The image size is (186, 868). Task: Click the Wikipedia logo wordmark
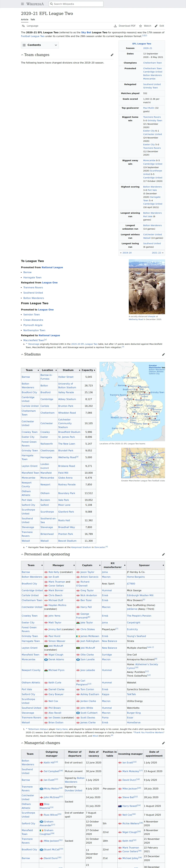point(35,4)
